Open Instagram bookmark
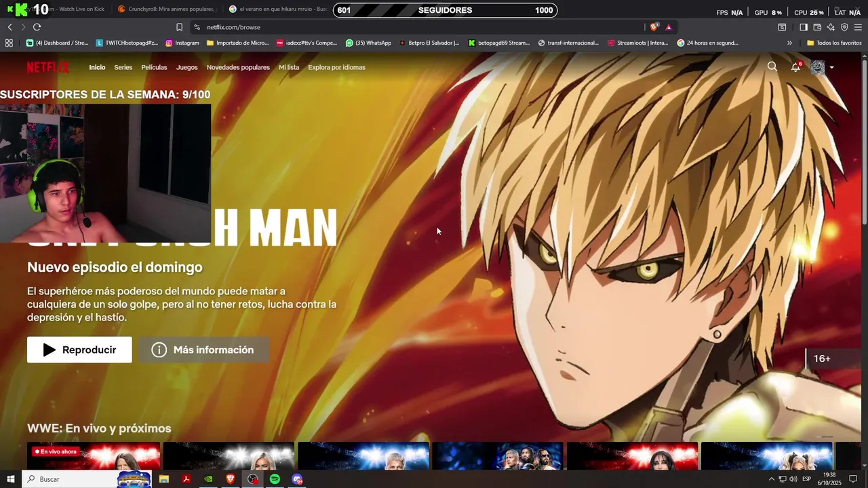 pos(182,43)
